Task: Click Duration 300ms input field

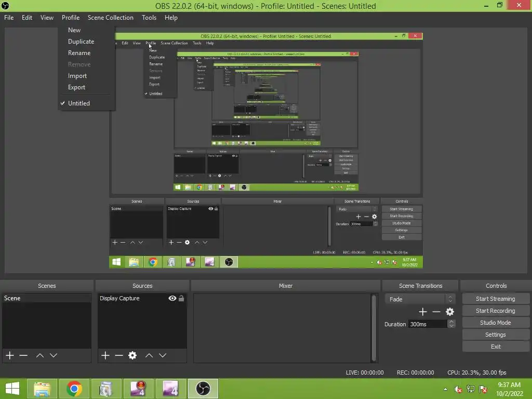Action: [428, 324]
